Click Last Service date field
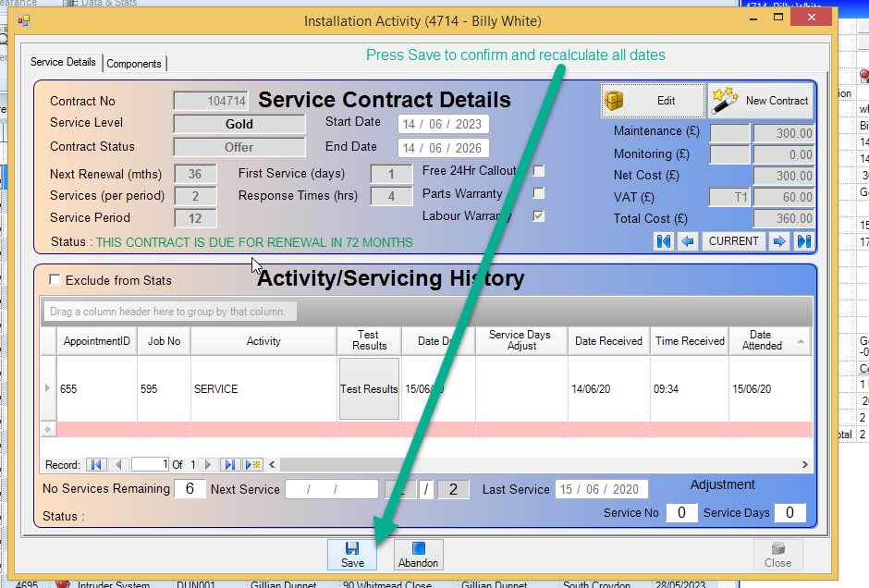 [x=601, y=489]
